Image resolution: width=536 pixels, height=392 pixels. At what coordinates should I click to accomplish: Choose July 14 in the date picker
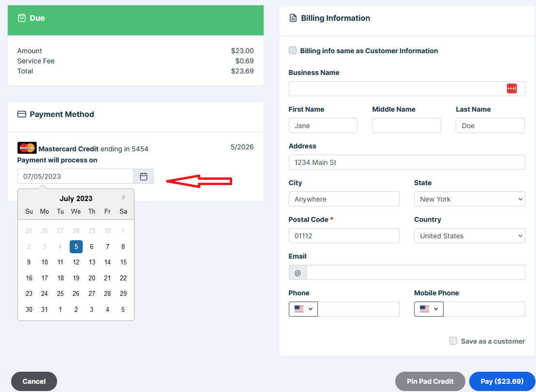click(107, 262)
